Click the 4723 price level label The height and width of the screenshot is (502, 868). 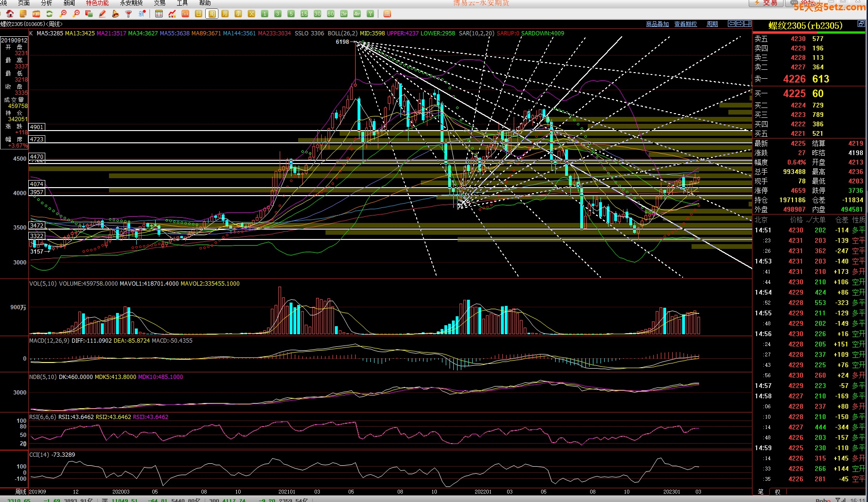(37, 139)
